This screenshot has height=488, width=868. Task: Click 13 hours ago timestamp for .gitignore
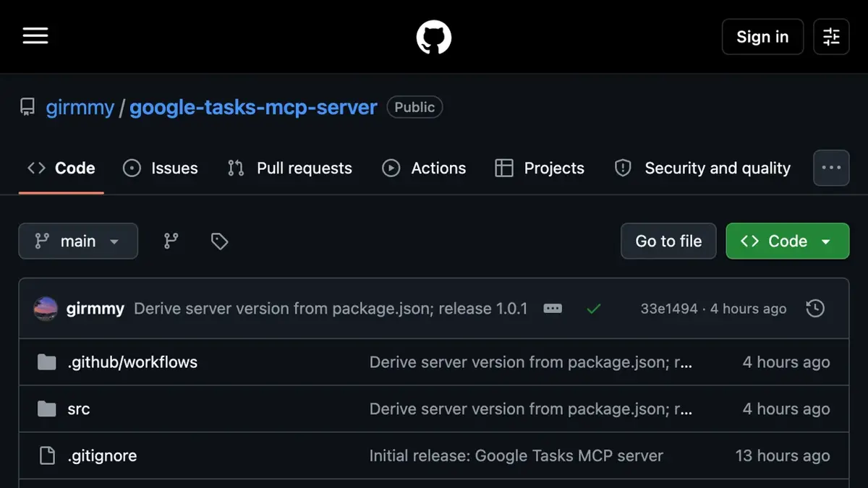(783, 456)
